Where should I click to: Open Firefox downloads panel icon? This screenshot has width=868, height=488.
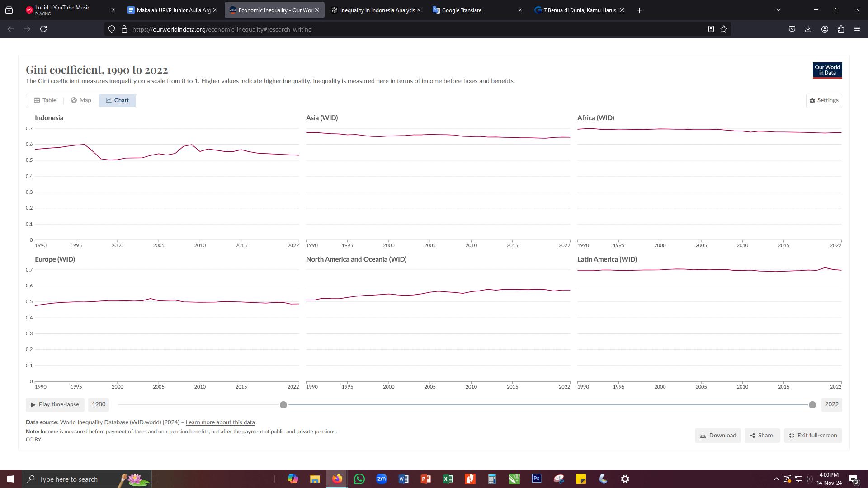point(808,29)
